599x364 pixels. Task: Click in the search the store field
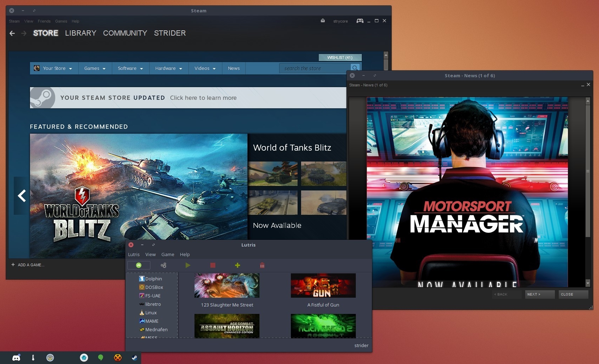point(315,68)
